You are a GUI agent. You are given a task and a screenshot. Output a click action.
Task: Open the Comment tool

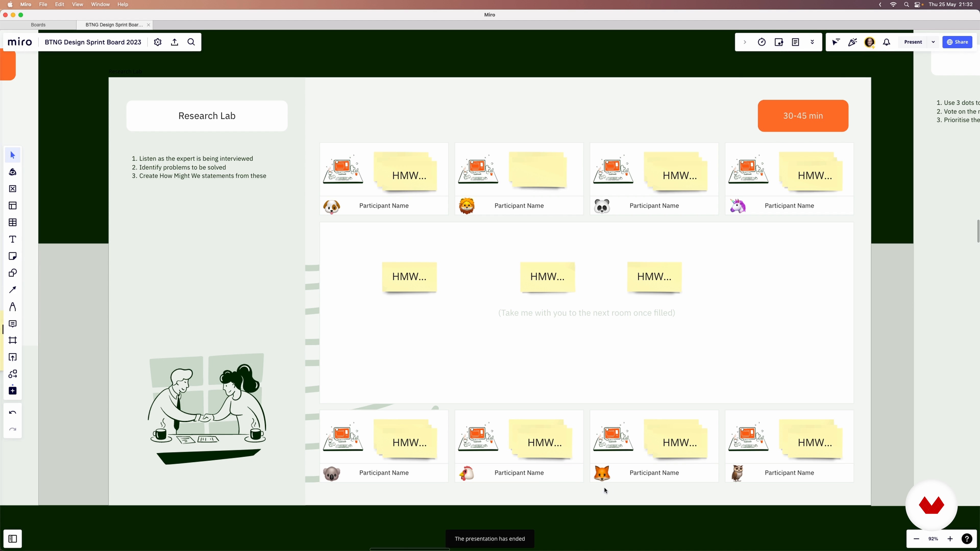[x=13, y=324]
